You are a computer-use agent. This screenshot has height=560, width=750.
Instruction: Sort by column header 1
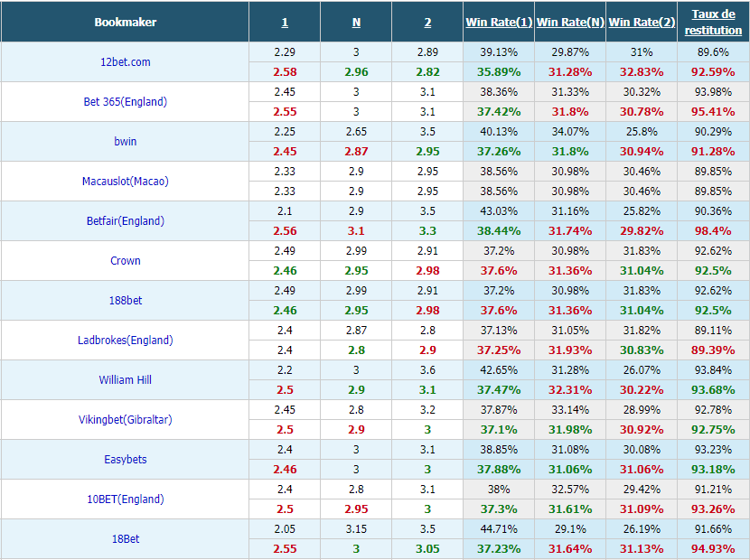click(x=285, y=23)
